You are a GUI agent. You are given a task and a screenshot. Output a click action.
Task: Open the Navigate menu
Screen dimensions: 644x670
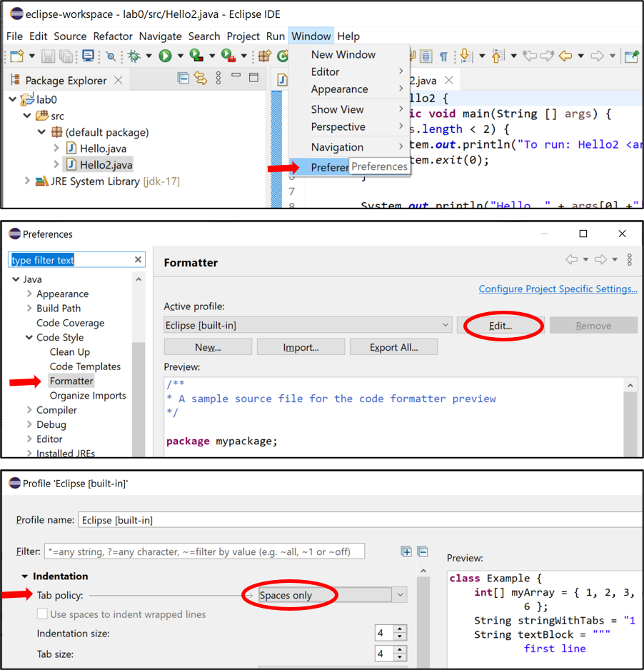pos(160,36)
